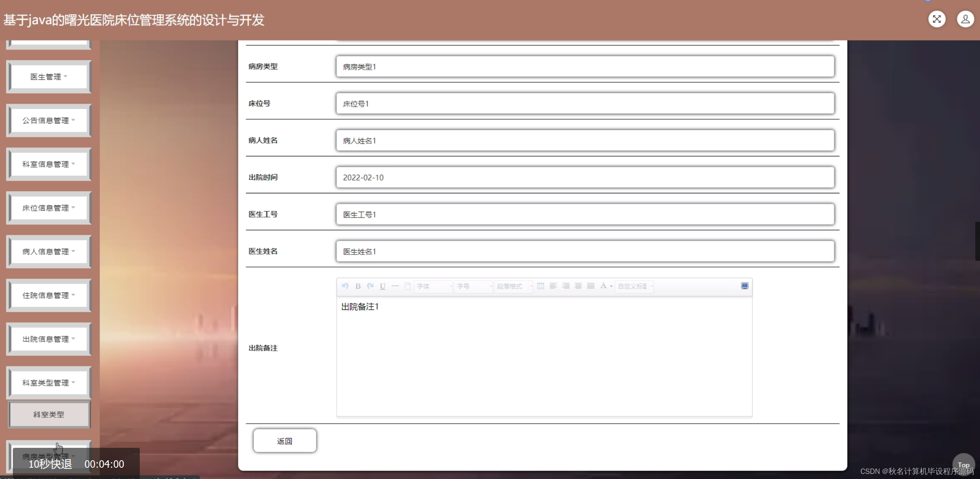Expand the 出院信息管理 sidebar menu
Image resolution: width=980 pixels, height=479 pixels.
coord(49,339)
